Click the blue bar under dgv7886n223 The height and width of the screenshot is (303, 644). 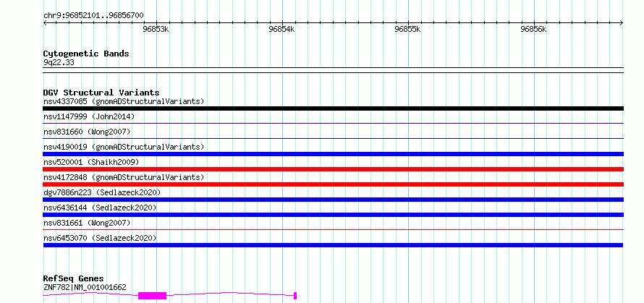[x=333, y=200]
